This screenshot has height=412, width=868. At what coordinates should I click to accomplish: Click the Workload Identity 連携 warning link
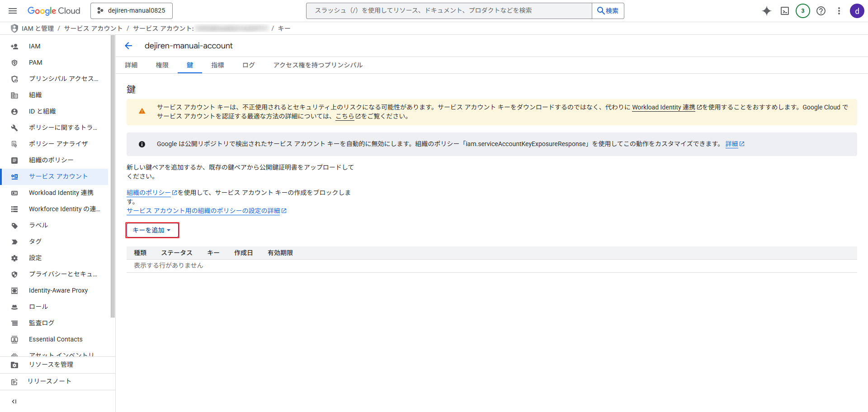pos(663,107)
